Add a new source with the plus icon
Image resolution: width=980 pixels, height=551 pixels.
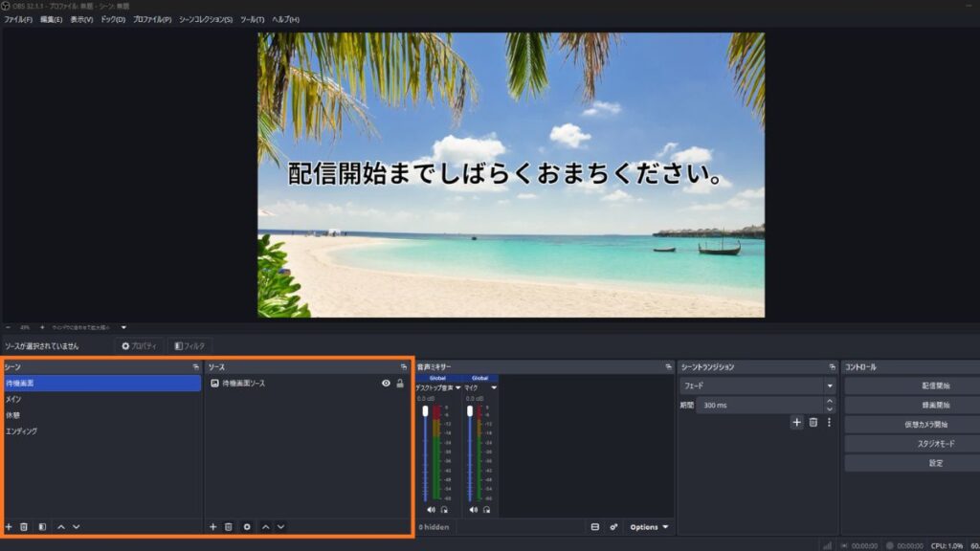point(213,527)
